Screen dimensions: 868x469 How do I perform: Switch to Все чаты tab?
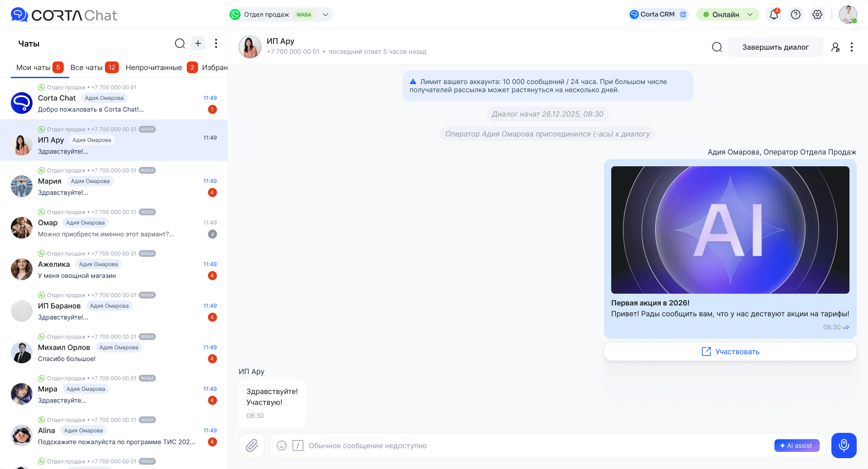tap(94, 67)
